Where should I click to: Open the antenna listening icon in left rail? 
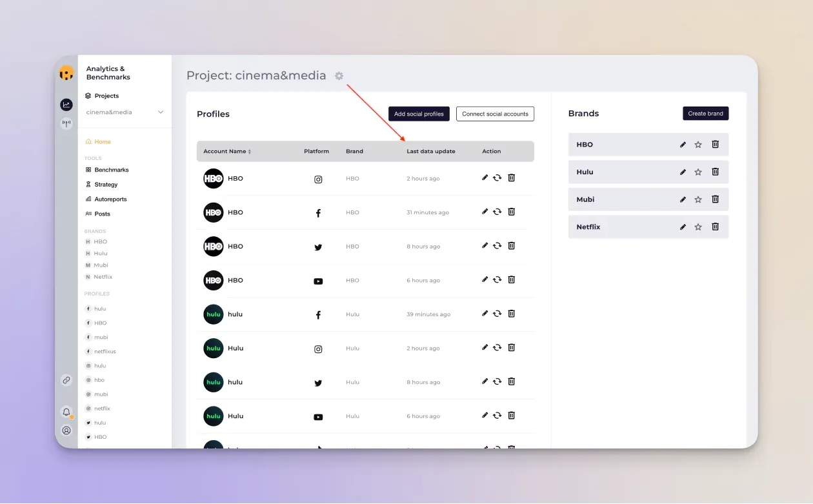(66, 123)
